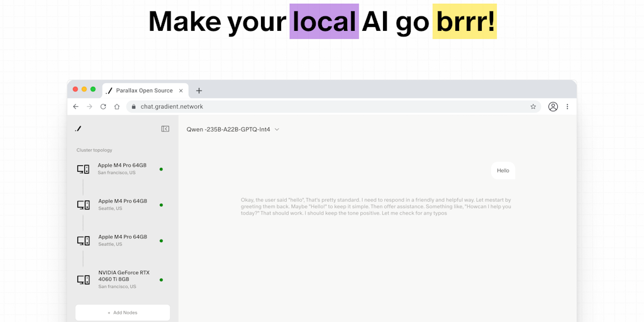The width and height of the screenshot is (644, 322).
Task: Click computer icon for San Francisco M4 Pro
Action: click(x=84, y=169)
